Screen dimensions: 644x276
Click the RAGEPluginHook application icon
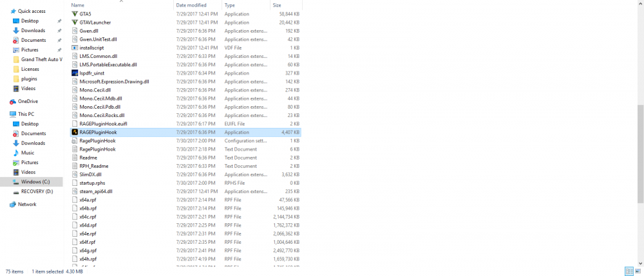pyautogui.click(x=74, y=132)
